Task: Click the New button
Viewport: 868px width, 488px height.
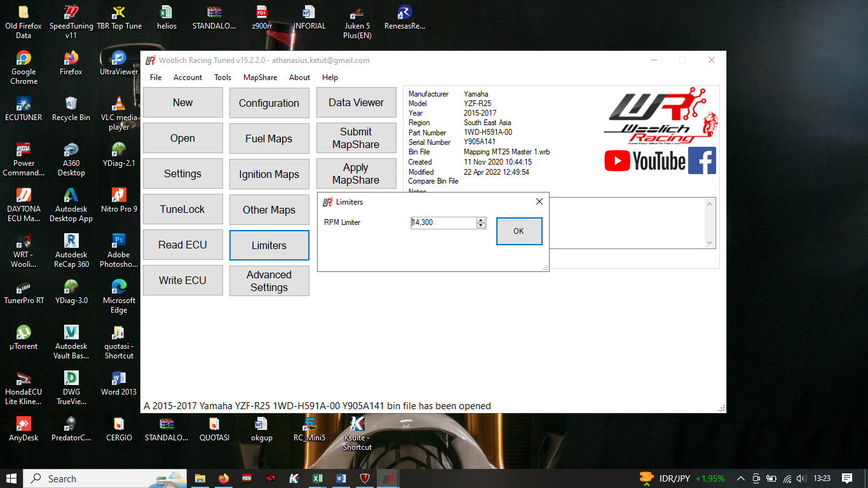Action: point(183,102)
